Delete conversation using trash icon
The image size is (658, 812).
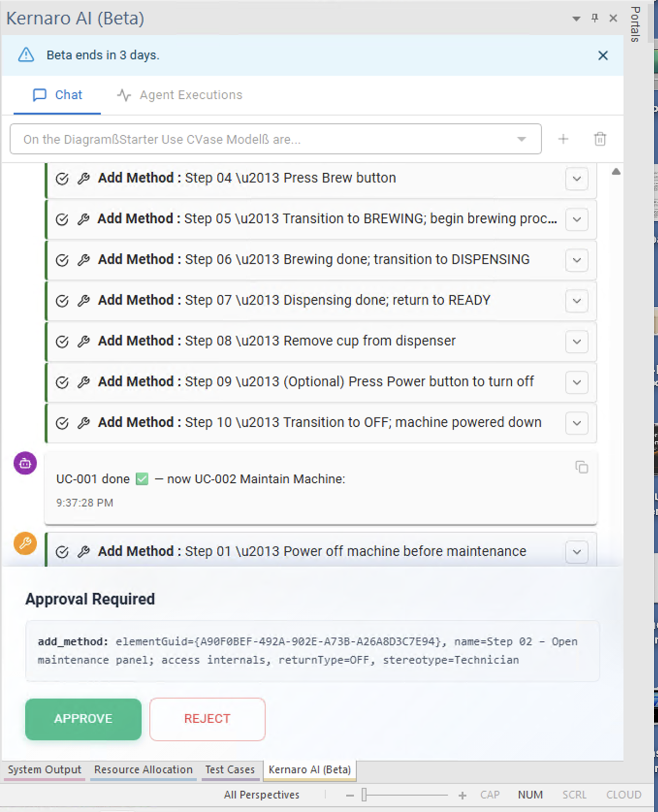[x=600, y=139]
